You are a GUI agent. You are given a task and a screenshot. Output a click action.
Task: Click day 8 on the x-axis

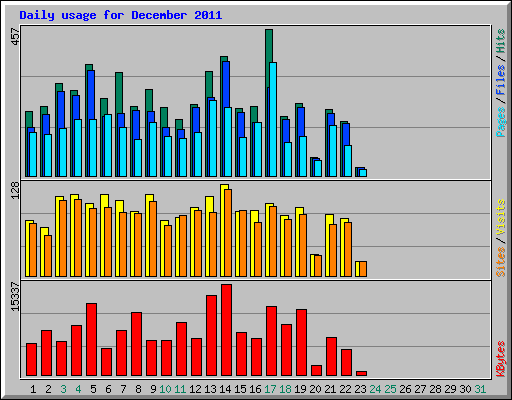(x=138, y=389)
